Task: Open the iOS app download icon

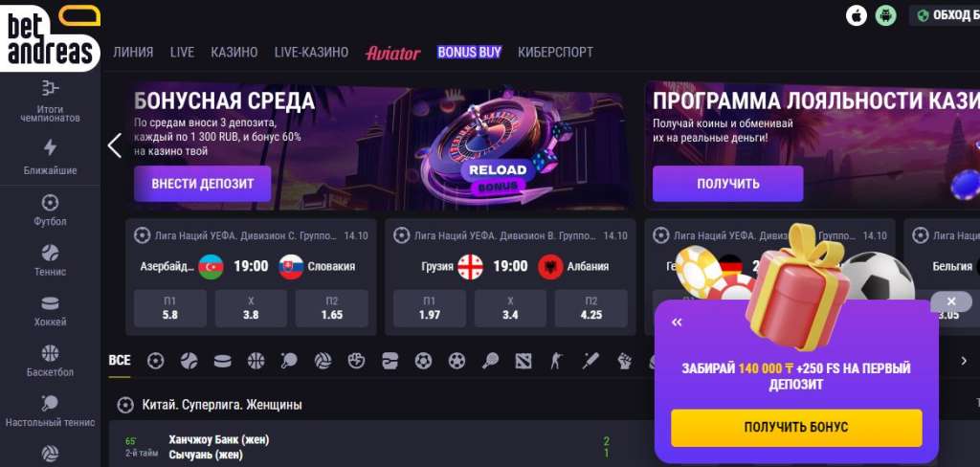Action: tap(857, 15)
